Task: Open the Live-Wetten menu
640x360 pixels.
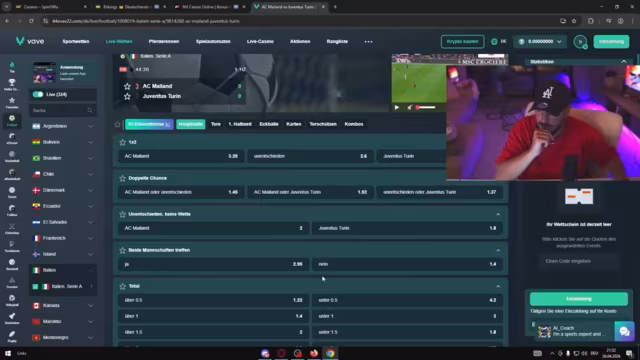Action: click(119, 41)
